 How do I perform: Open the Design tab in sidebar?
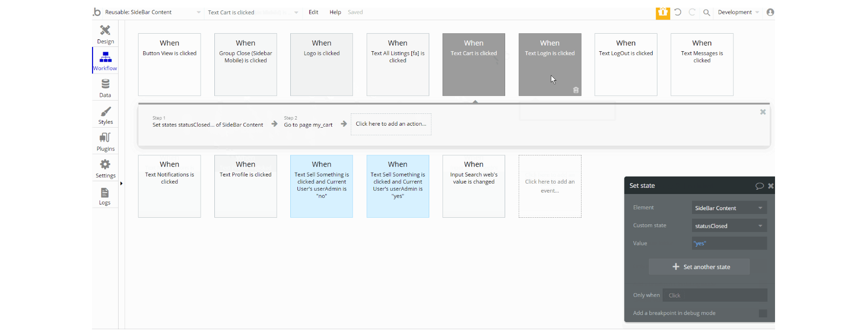[105, 34]
